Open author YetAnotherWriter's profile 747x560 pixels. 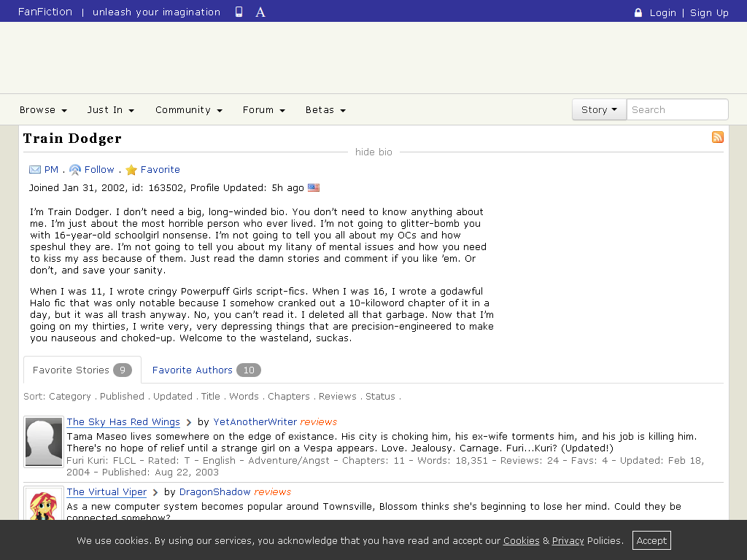click(x=255, y=422)
